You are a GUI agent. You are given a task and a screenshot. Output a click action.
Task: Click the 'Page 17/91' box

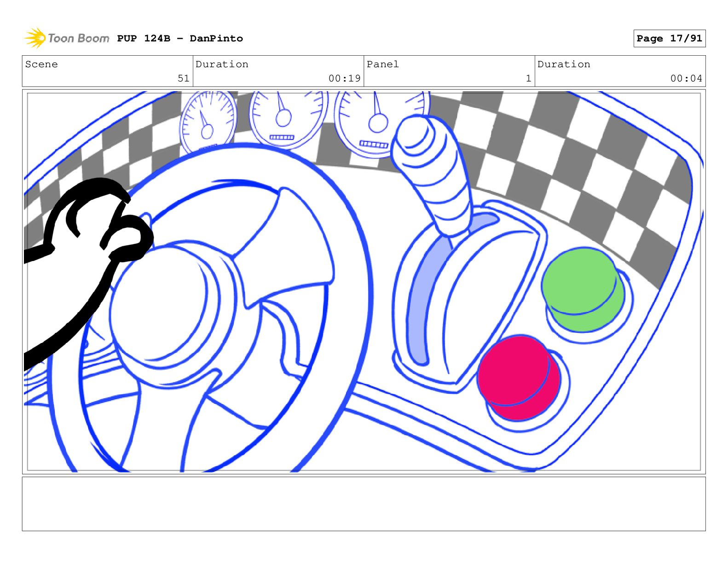tap(669, 38)
